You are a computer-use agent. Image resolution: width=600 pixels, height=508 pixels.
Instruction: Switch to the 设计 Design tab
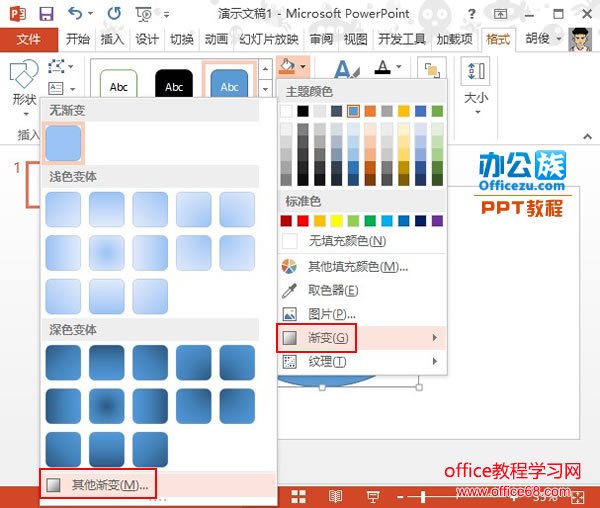point(147,39)
